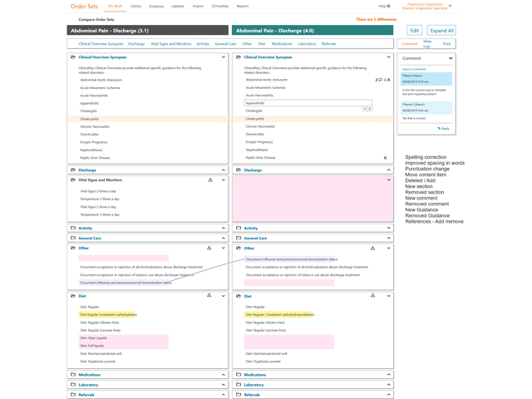Expand the left General Care section
The height and width of the screenshot is (399, 532).
click(223, 238)
